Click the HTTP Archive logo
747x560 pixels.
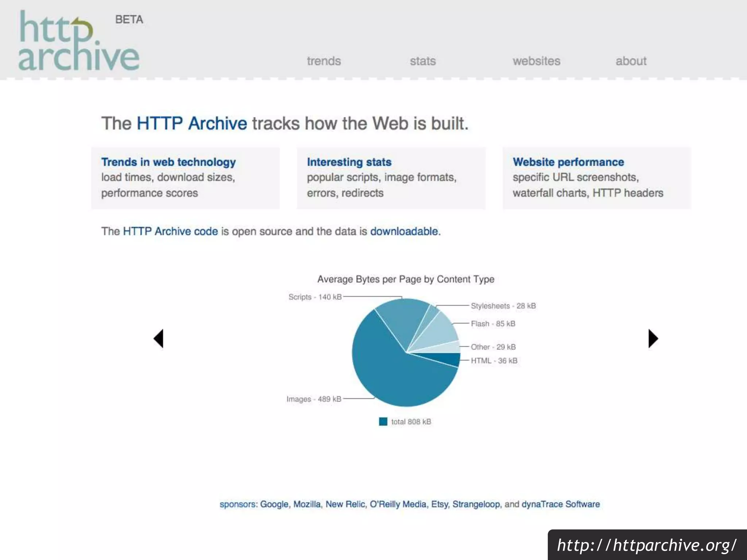pos(79,40)
